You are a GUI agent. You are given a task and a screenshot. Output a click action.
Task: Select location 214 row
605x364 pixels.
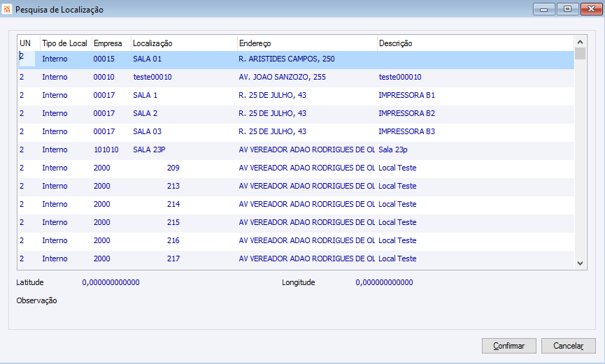point(296,204)
